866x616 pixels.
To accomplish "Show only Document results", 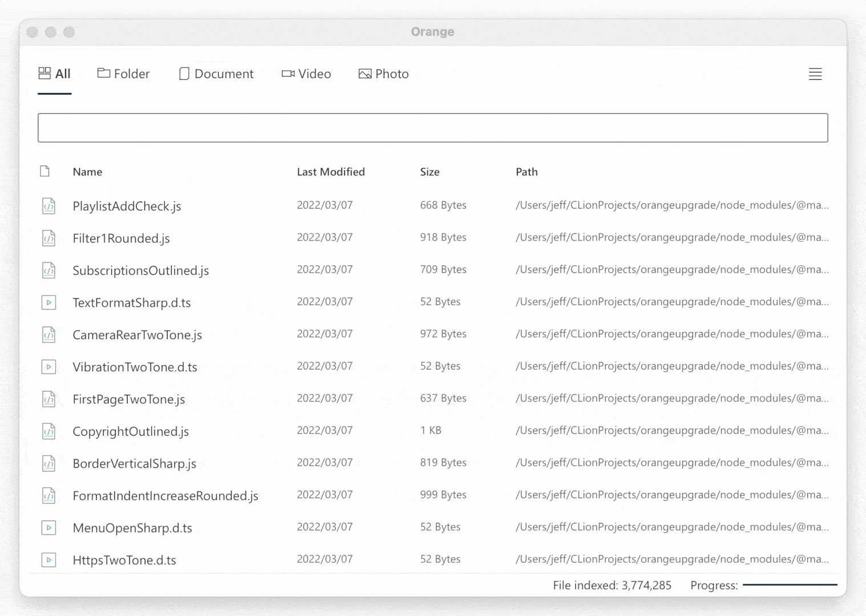I will (216, 74).
